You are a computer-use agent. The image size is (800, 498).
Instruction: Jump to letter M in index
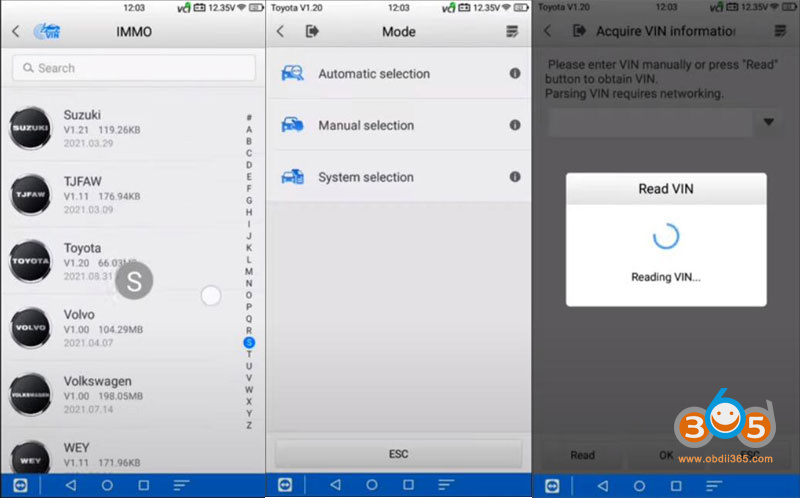coord(249,271)
